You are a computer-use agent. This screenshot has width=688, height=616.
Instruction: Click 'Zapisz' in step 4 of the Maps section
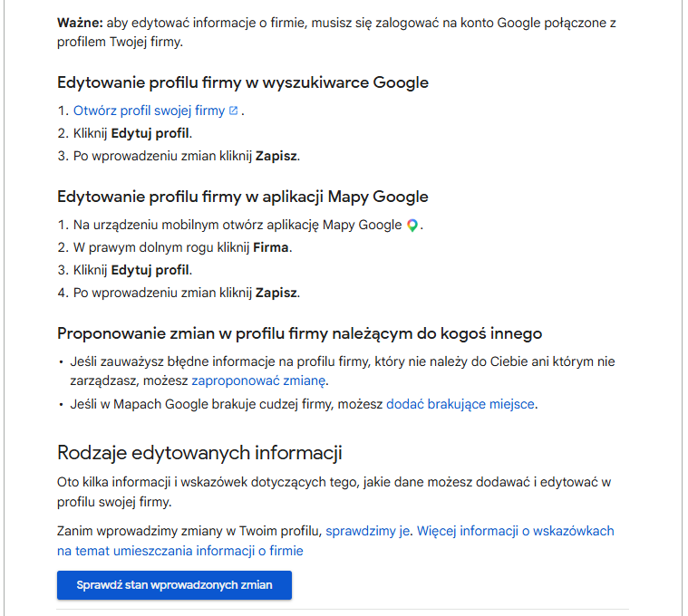click(276, 293)
